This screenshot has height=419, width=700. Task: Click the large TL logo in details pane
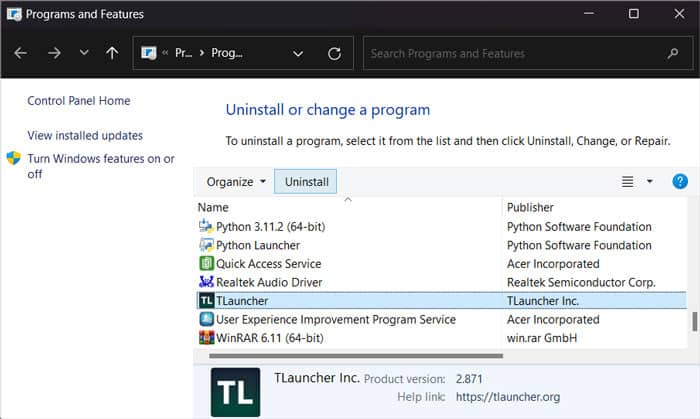click(x=235, y=392)
